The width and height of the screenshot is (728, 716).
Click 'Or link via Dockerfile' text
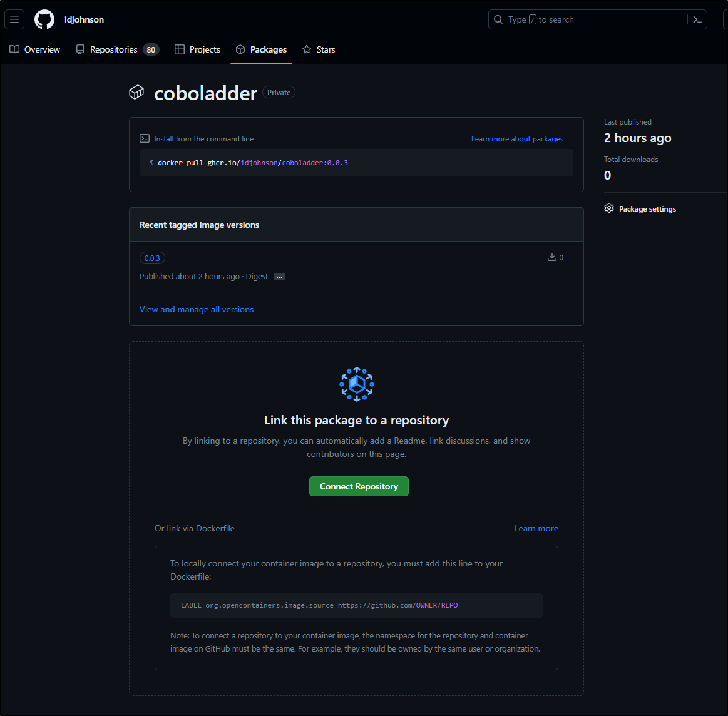pos(195,528)
